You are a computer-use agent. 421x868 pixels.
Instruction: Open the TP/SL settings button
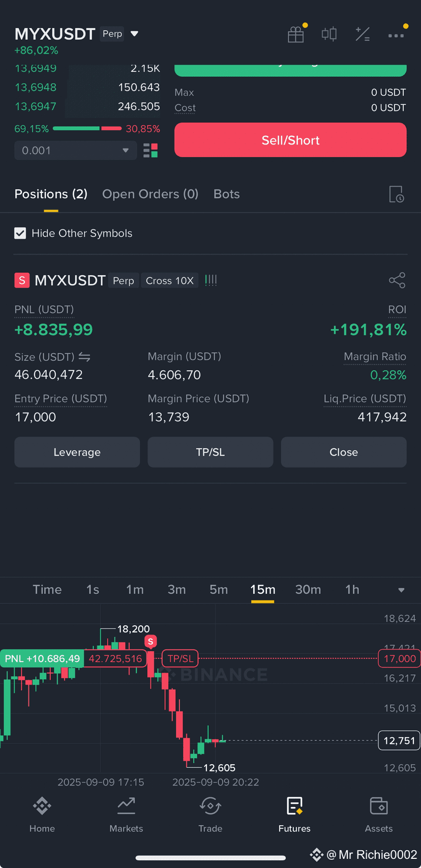(211, 452)
